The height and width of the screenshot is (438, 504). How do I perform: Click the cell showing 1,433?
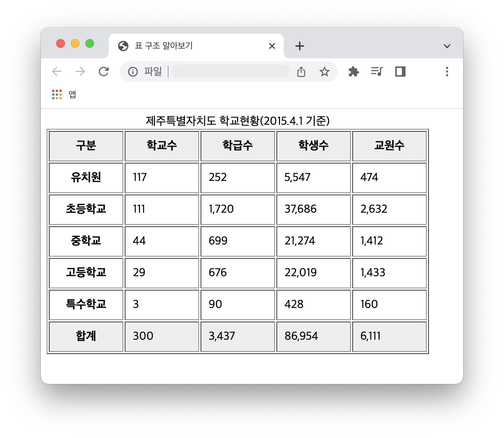(x=389, y=273)
